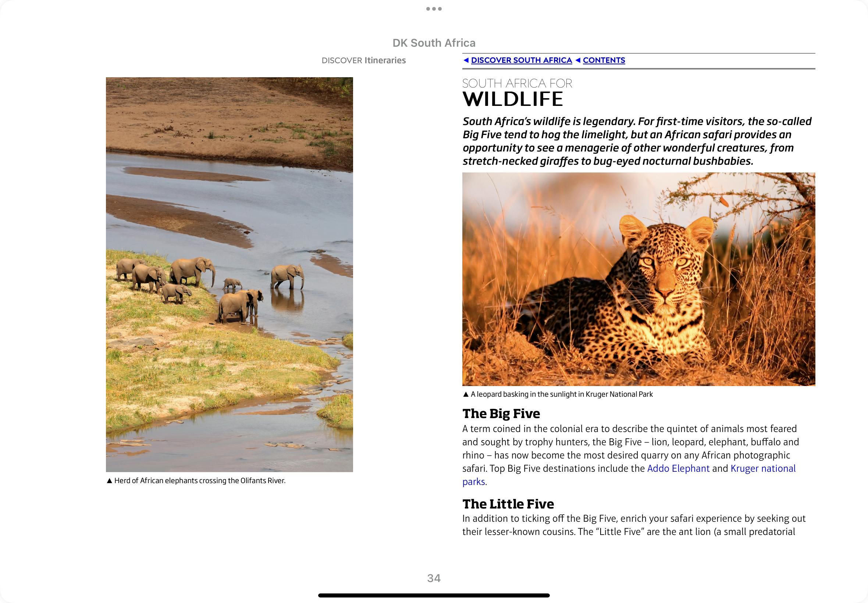Tap the DISCOVER Itineraries page header
Screen dimensions: 868x603
(x=363, y=60)
